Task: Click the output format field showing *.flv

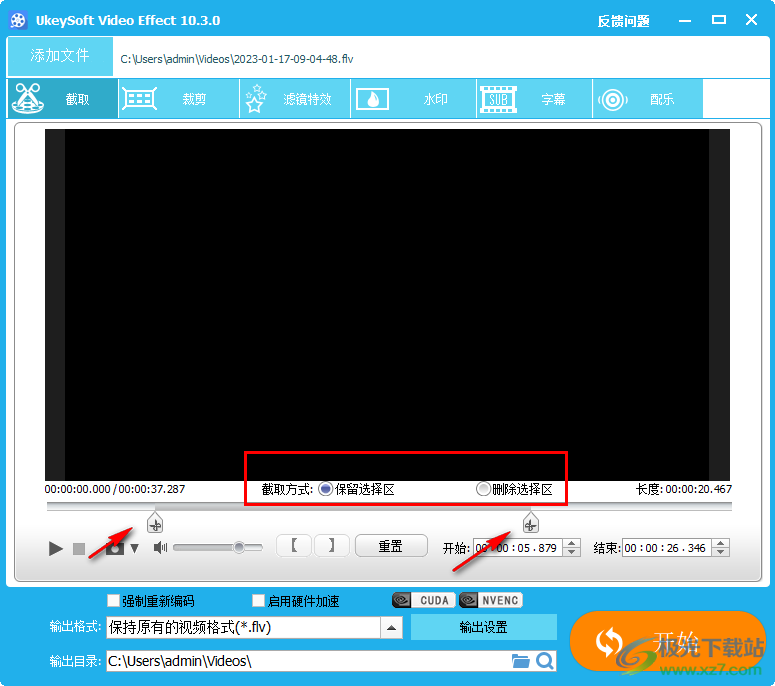Action: 243,628
